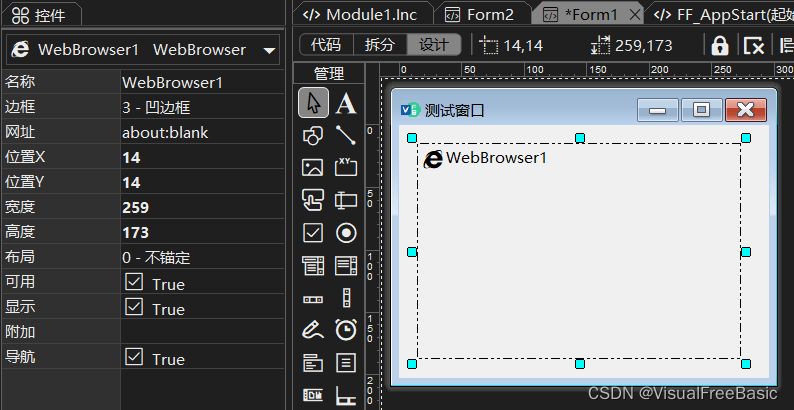This screenshot has width=794, height=410.
Task: Open the WebBrowser1 control selector dropdown
Action: [269, 50]
